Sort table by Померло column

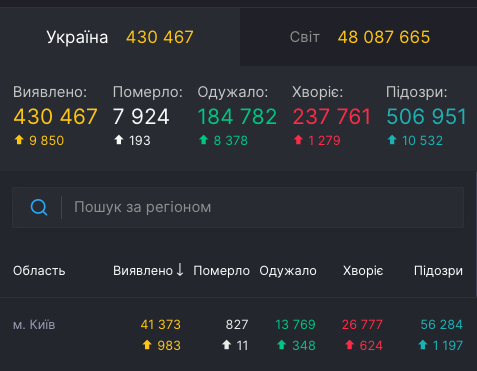pos(221,271)
